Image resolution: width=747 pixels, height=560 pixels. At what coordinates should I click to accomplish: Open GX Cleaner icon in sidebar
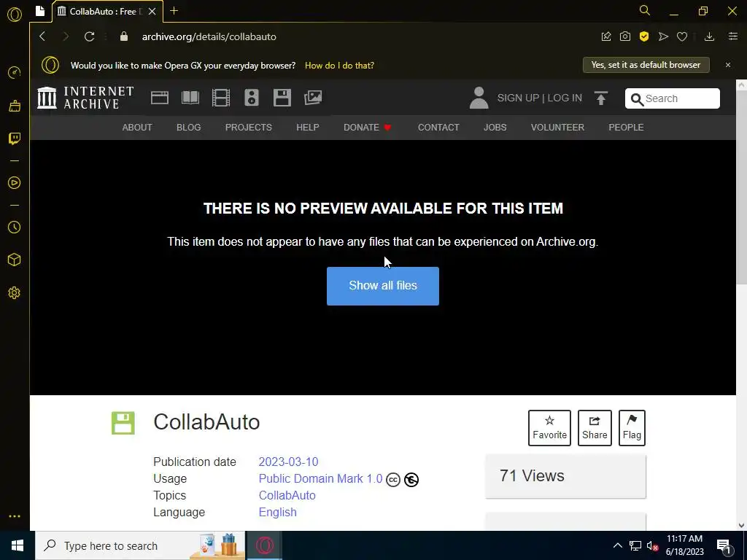[x=15, y=106]
